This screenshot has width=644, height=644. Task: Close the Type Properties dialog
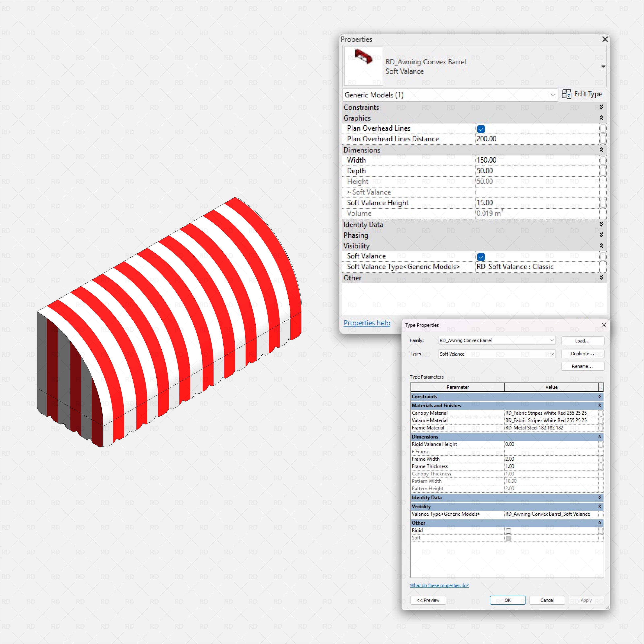[604, 325]
